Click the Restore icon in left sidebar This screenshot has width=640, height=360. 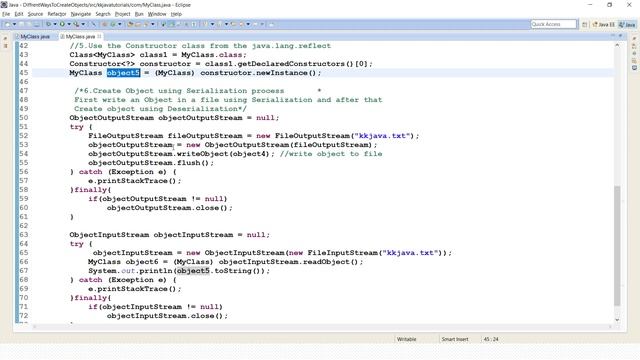[5, 38]
